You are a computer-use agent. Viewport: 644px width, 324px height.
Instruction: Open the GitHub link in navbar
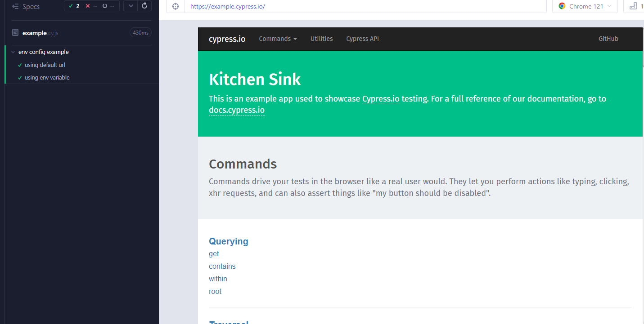608,39
